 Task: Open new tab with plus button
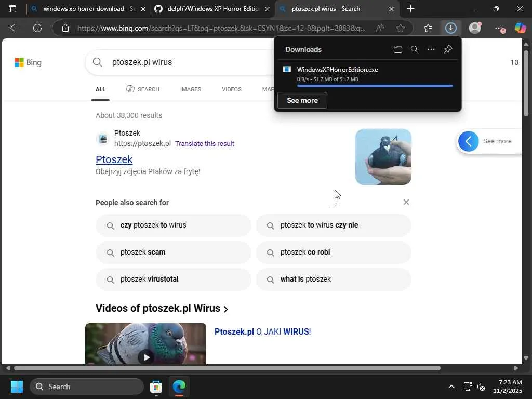click(x=410, y=9)
